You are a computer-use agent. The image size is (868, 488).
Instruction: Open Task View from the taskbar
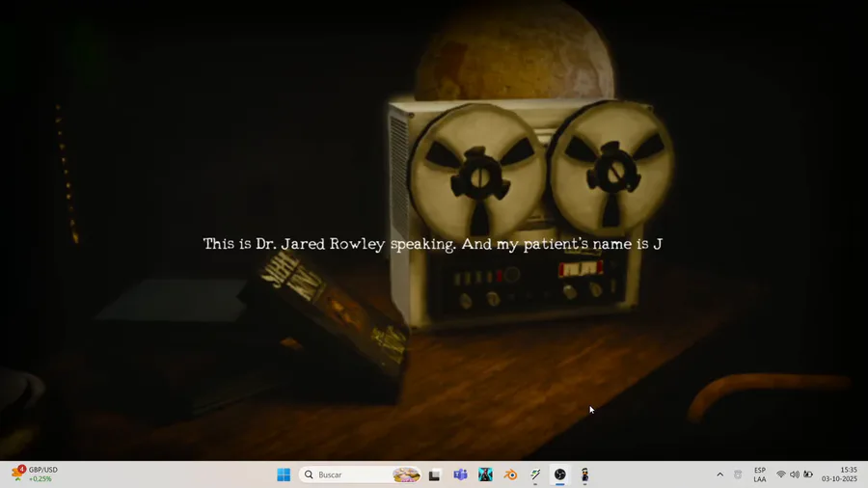click(x=435, y=474)
